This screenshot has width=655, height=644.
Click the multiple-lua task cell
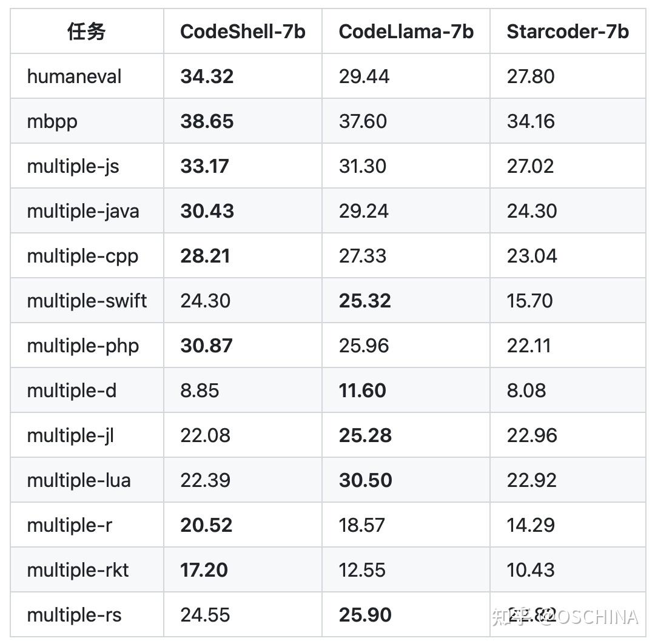(79, 480)
